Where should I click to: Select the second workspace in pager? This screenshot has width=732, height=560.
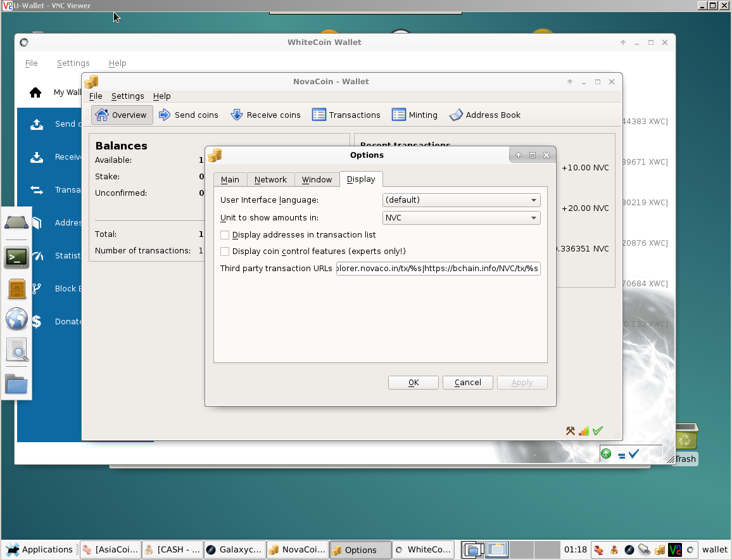[x=496, y=550]
